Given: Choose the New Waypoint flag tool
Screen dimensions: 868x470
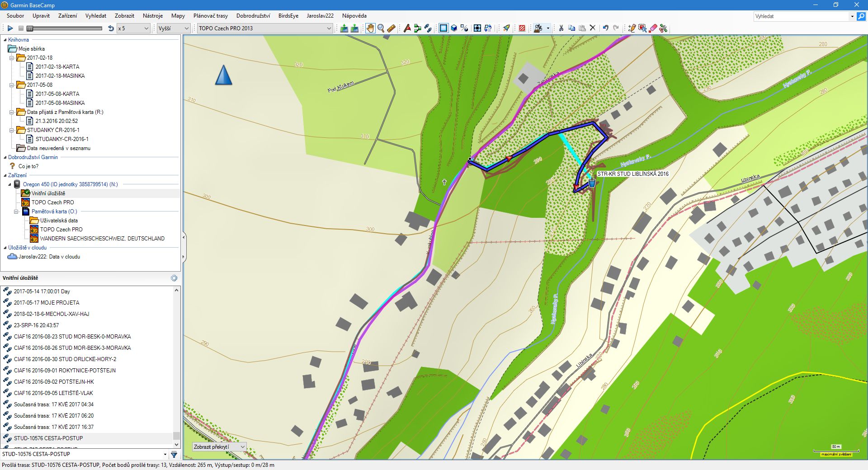Looking at the screenshot, I should 407,28.
